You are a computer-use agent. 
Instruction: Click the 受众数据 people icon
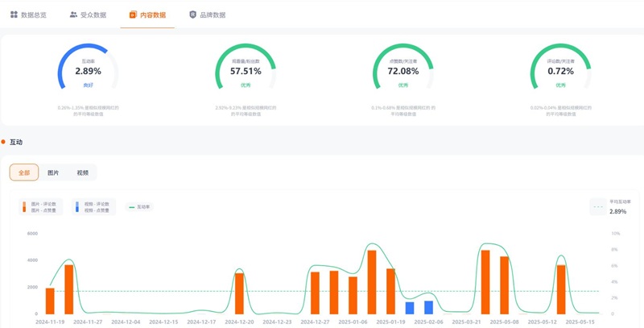point(73,15)
